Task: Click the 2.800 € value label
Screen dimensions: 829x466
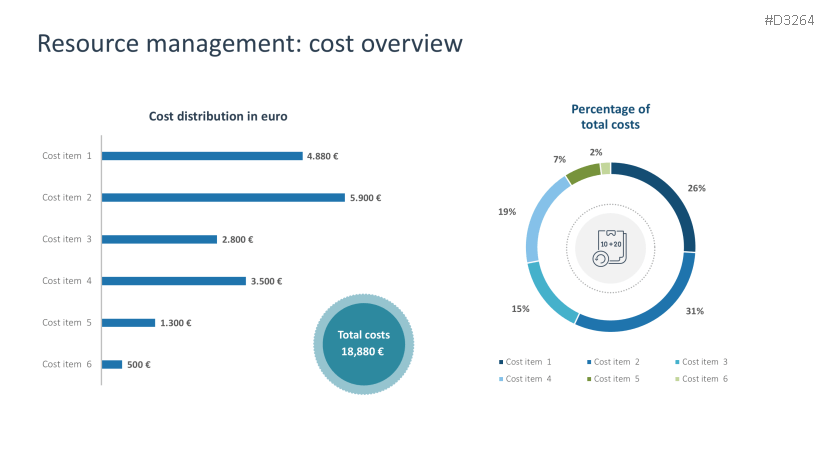Action: point(238,240)
